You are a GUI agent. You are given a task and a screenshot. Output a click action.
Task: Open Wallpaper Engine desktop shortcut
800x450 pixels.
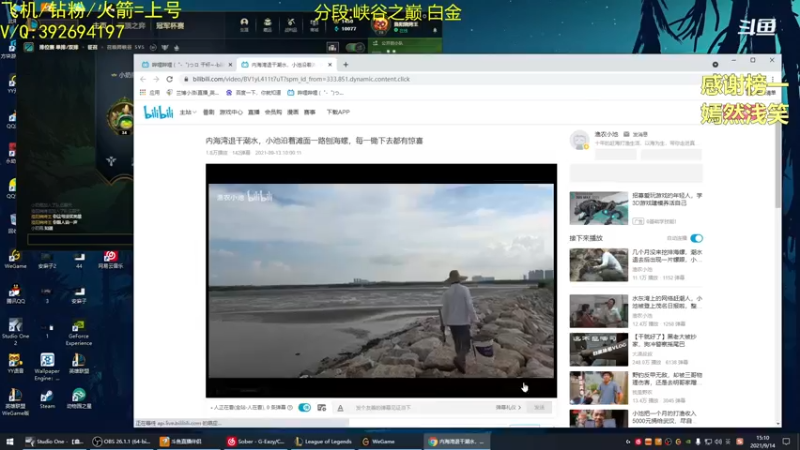click(47, 367)
